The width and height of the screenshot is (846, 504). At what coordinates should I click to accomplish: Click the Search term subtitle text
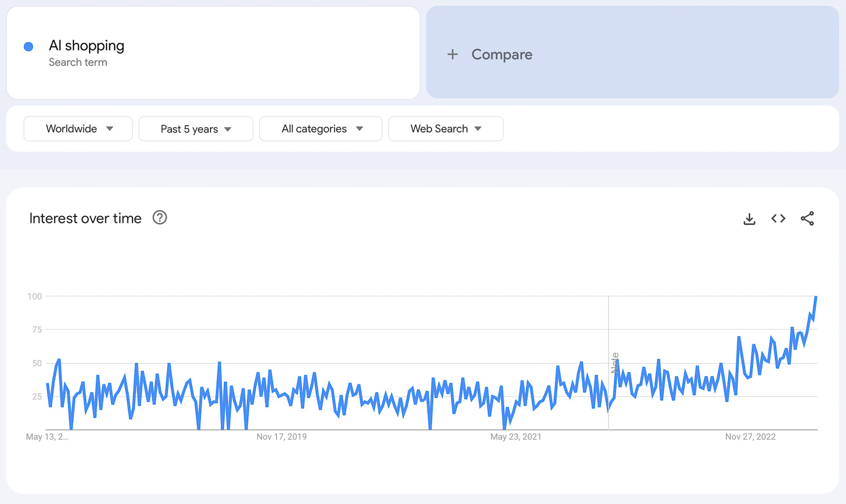[78, 63]
